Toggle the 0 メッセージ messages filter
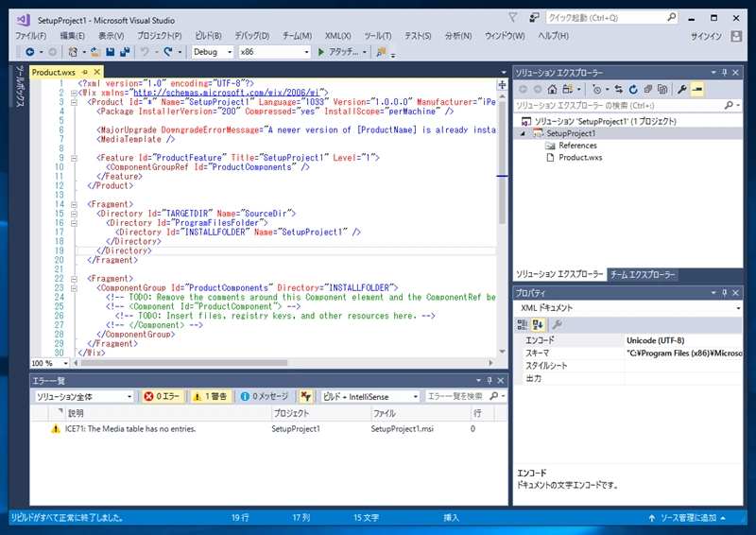The image size is (756, 535). point(265,397)
